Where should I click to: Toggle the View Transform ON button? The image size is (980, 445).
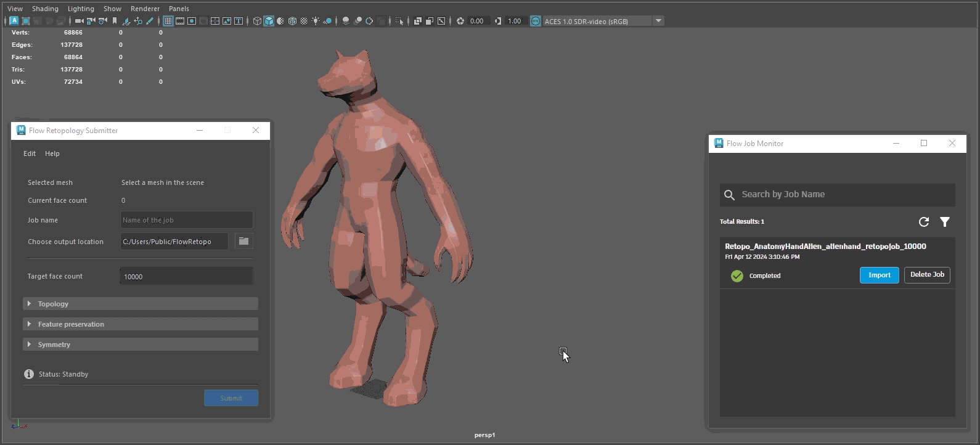[535, 21]
